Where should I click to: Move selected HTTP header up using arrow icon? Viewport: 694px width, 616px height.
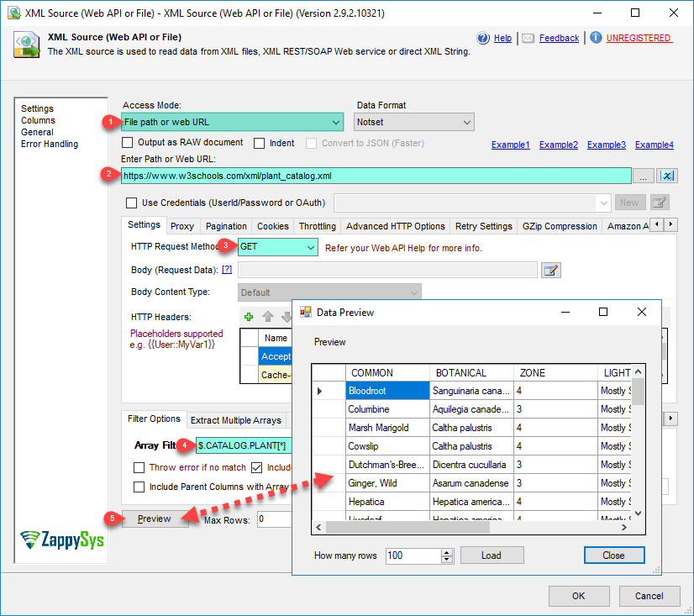tap(267, 317)
